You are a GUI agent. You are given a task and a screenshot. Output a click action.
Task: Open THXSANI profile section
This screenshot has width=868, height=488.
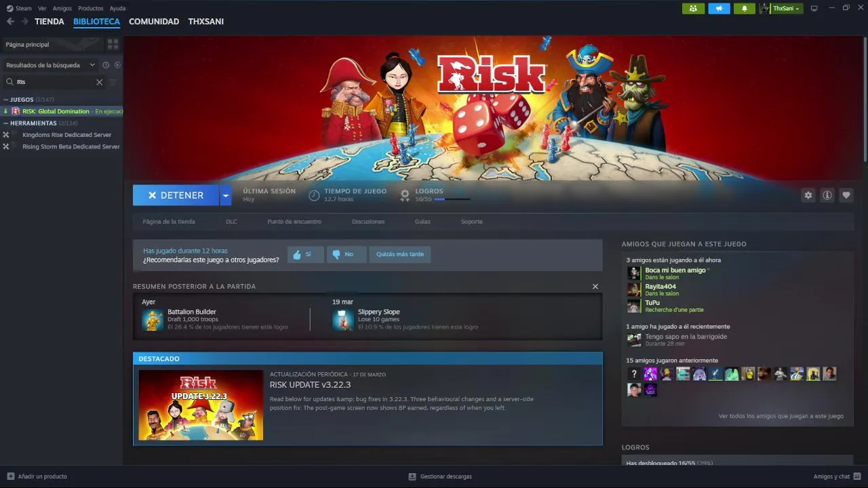pos(206,22)
